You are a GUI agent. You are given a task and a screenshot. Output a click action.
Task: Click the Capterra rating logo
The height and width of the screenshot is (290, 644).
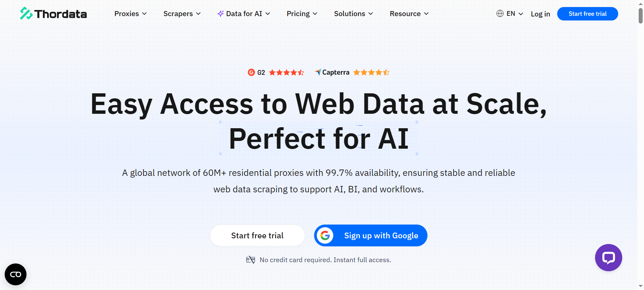coord(332,72)
